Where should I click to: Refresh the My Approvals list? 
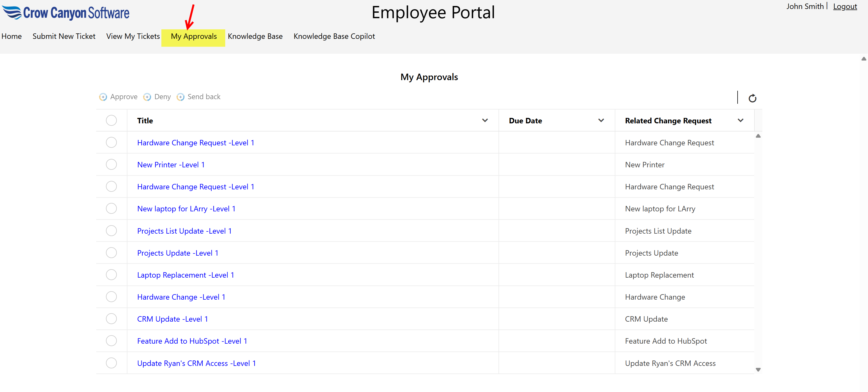(x=753, y=98)
